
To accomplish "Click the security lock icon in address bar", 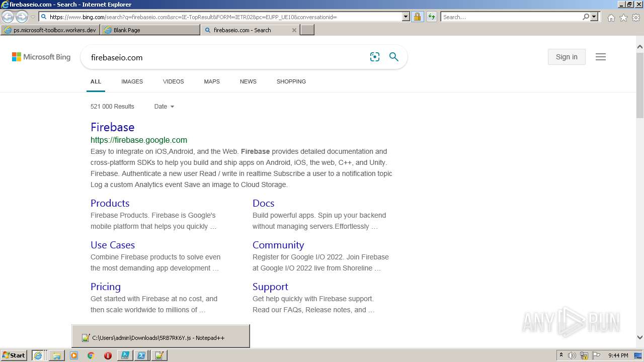I will click(417, 17).
